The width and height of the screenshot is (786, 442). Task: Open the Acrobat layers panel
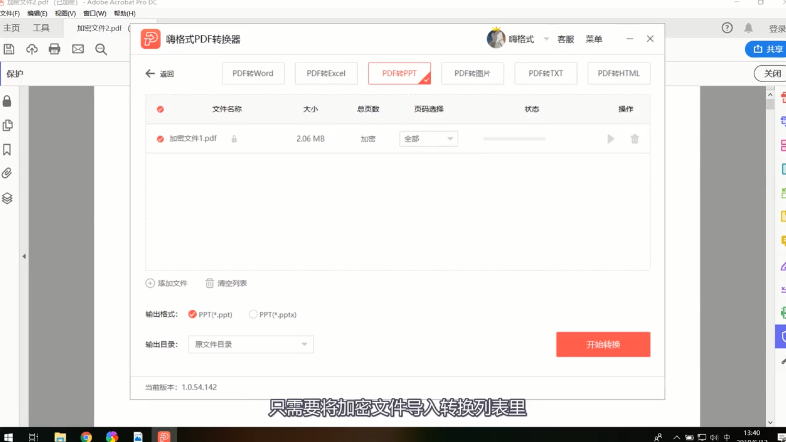pos(7,198)
